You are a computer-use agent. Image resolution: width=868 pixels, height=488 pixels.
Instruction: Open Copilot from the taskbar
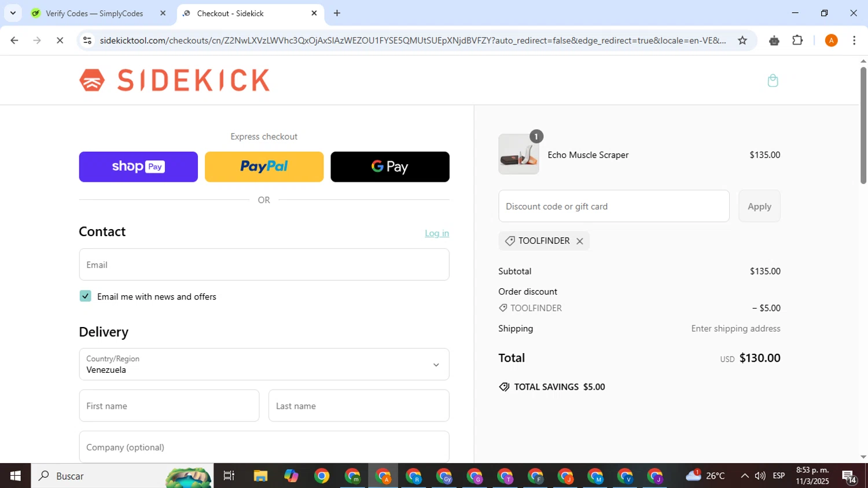coord(291,476)
